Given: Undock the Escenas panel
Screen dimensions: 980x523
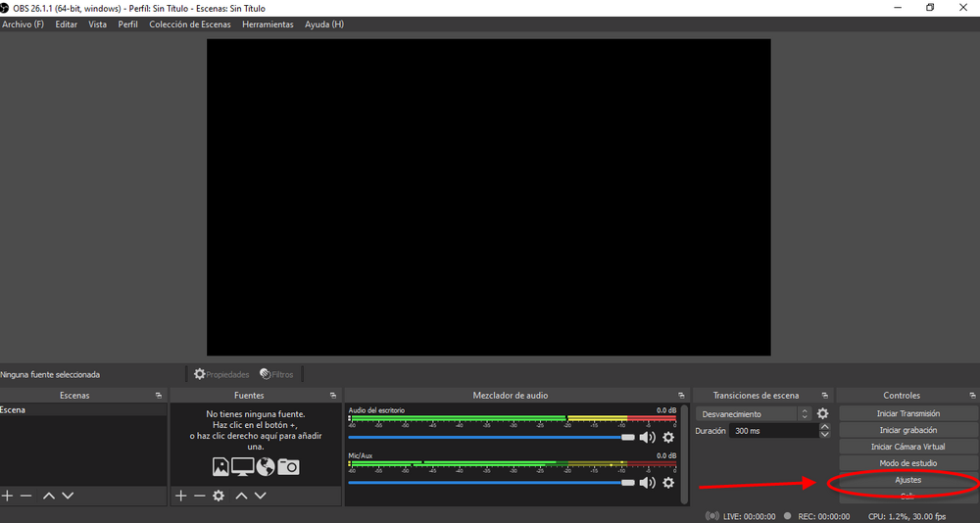Looking at the screenshot, I should tap(159, 396).
